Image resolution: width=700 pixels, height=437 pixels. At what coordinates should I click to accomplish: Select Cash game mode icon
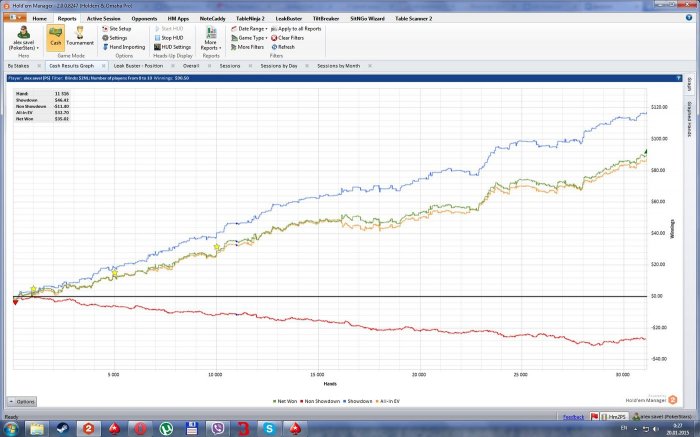[56, 37]
